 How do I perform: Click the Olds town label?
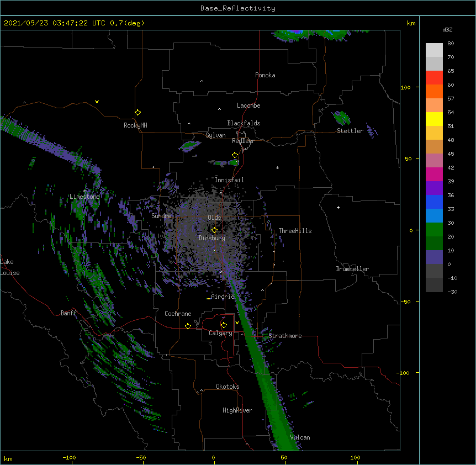214,218
